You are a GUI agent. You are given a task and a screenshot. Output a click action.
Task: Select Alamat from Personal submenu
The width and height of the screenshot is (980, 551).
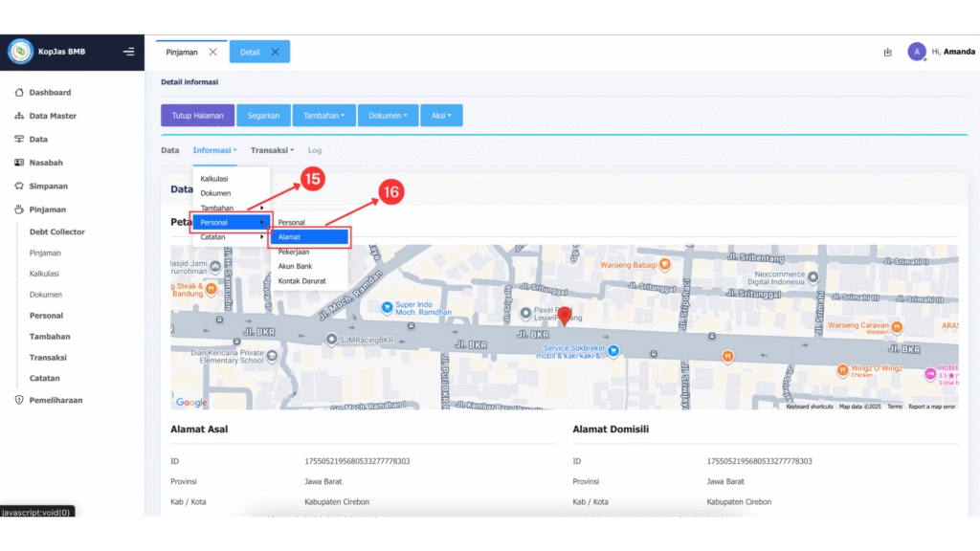[x=308, y=237]
